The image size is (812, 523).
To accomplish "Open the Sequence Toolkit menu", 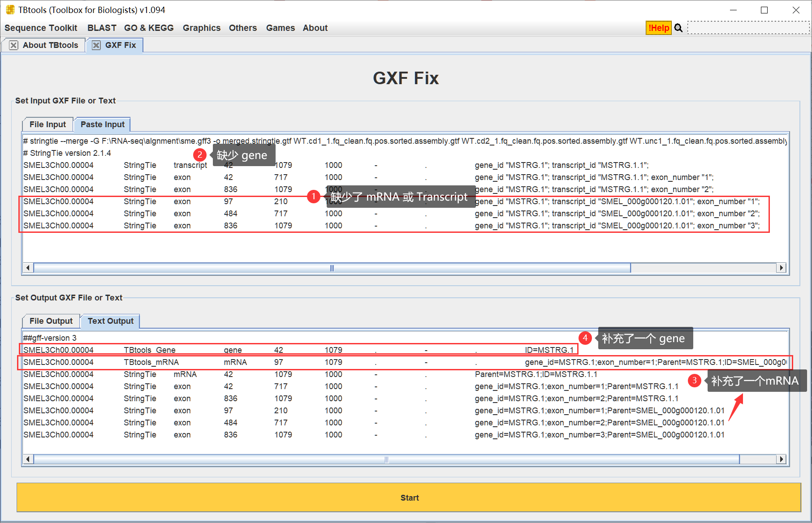I will point(40,27).
